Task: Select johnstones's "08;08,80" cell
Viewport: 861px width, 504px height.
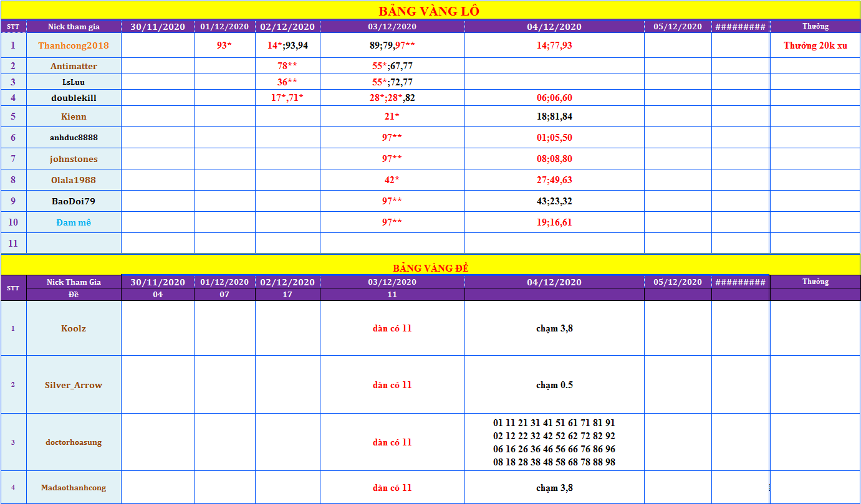Action: coord(554,159)
